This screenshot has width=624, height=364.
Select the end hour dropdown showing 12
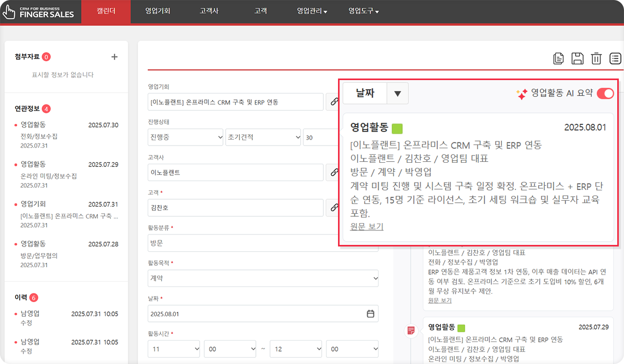pyautogui.click(x=296, y=349)
